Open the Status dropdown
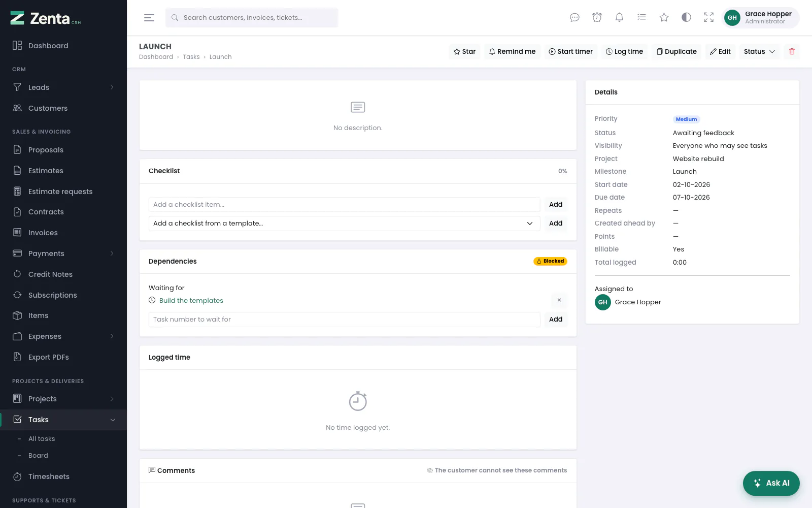 pos(759,51)
